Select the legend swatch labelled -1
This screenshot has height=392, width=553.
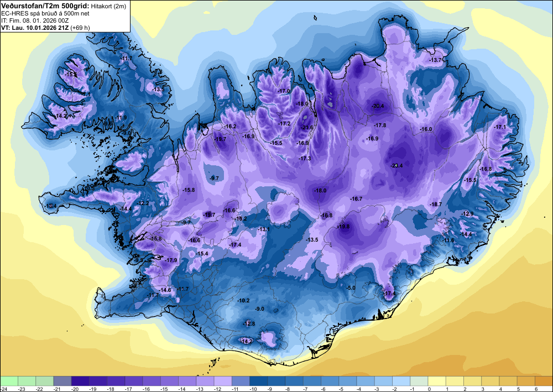point(419,381)
